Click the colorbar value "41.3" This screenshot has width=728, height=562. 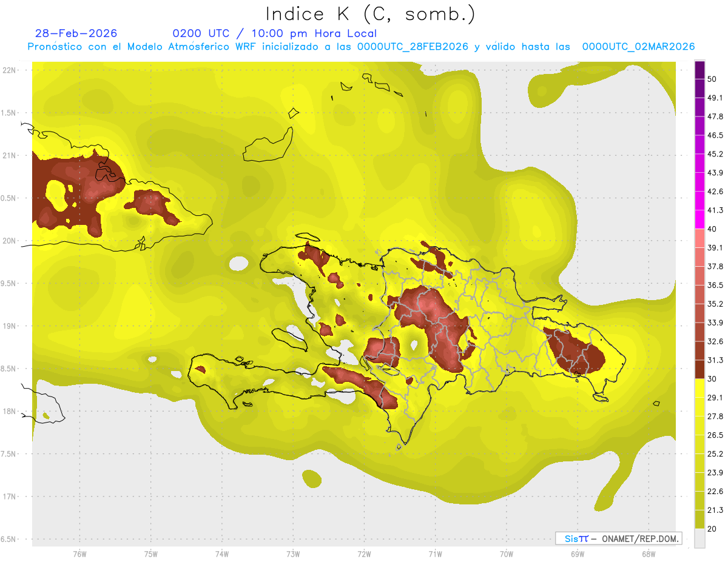[715, 210]
